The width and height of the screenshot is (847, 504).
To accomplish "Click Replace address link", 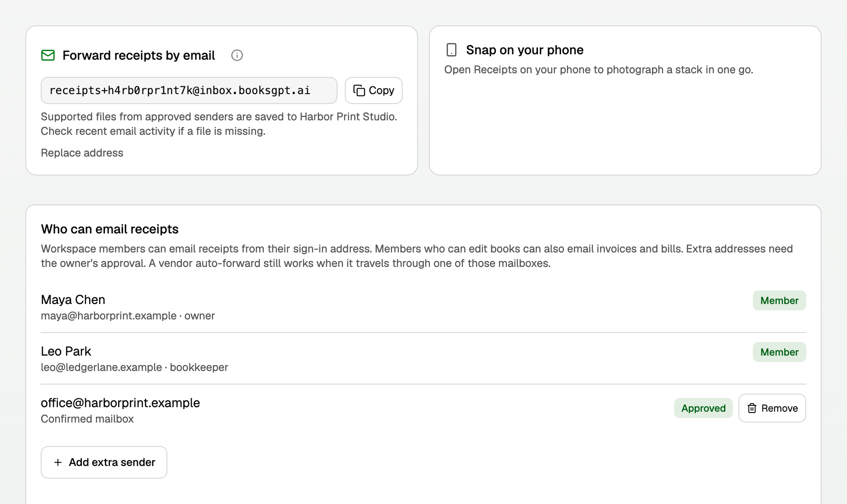I will (x=82, y=153).
